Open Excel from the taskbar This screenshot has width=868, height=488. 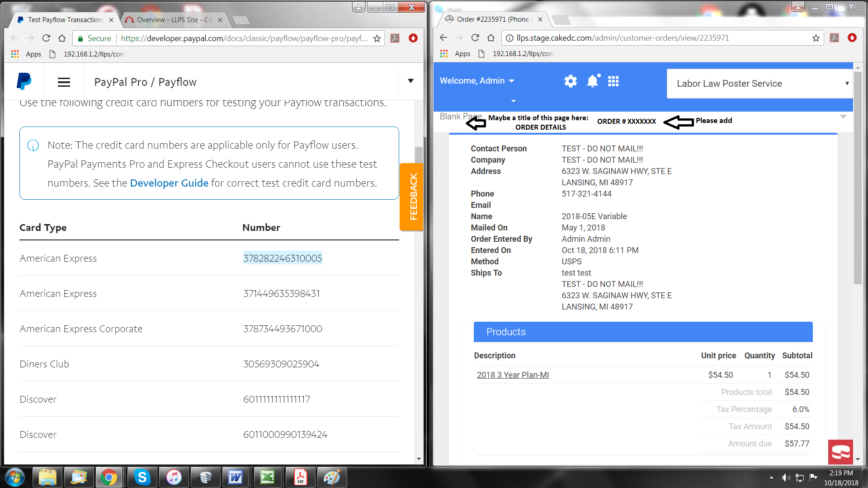click(x=267, y=477)
